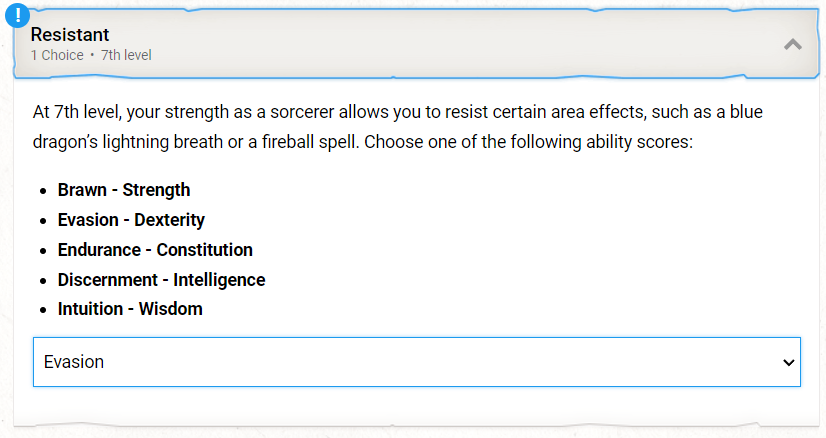
Task: Select the 'Evasion - Dexterity' list item
Action: (x=131, y=220)
